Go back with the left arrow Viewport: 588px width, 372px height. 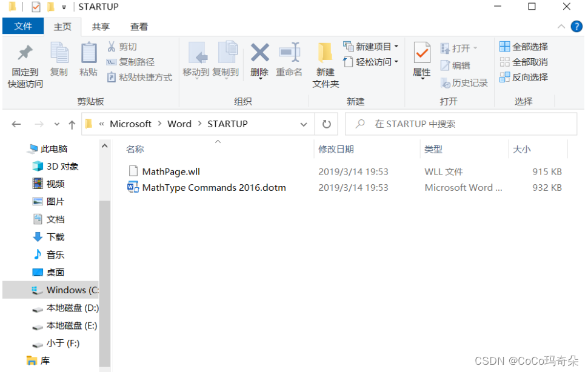coord(16,124)
